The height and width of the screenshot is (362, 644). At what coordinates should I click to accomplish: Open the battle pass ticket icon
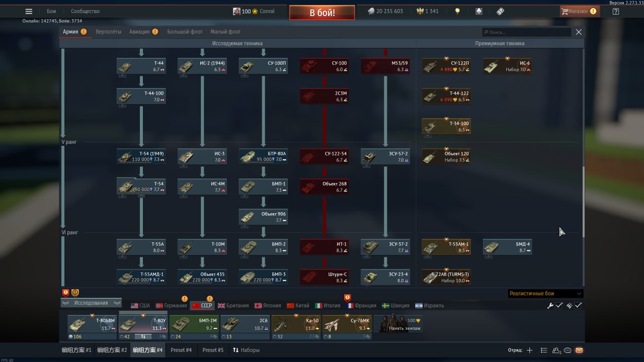pos(500,11)
